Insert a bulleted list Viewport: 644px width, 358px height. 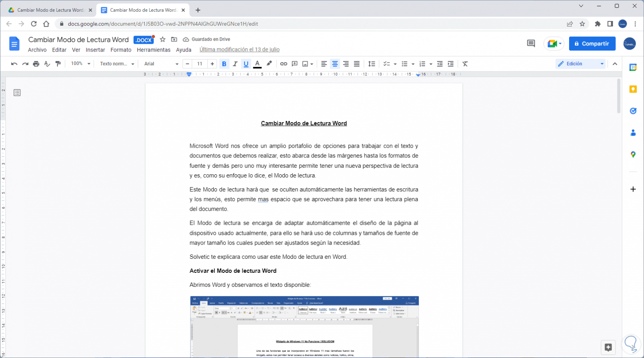click(404, 64)
